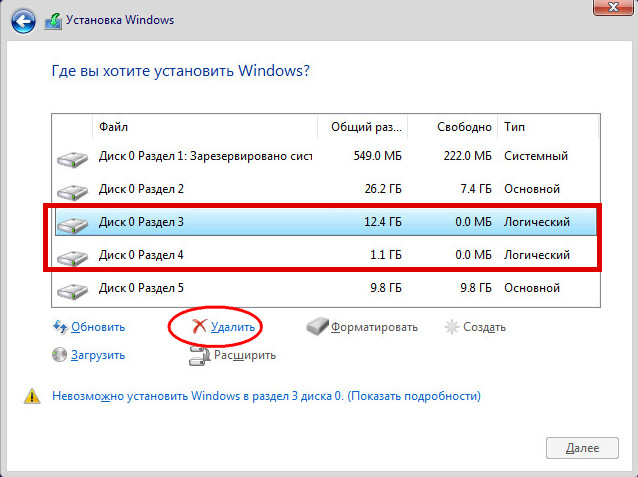Viewport: 638px width, 477px height.
Task: Click the extend partition icon next to Расширить
Action: point(199,355)
